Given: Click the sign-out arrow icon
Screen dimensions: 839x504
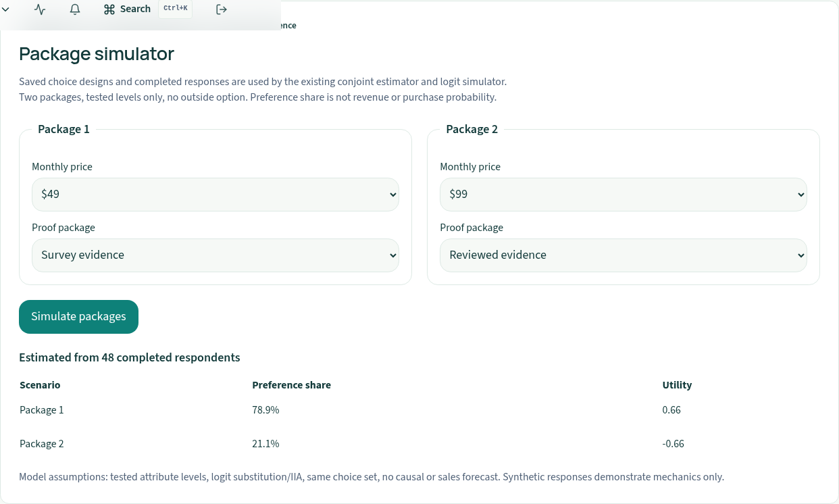Looking at the screenshot, I should 221,9.
